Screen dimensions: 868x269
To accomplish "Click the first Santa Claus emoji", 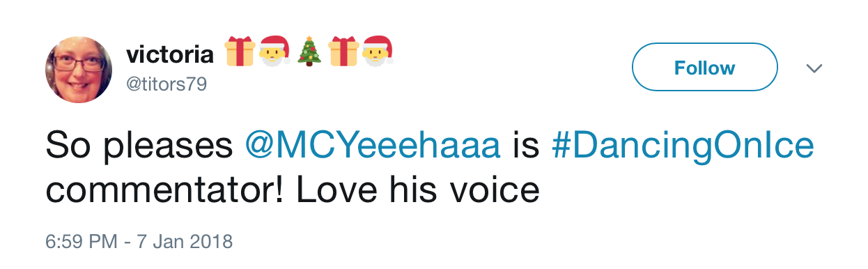I will (274, 52).
